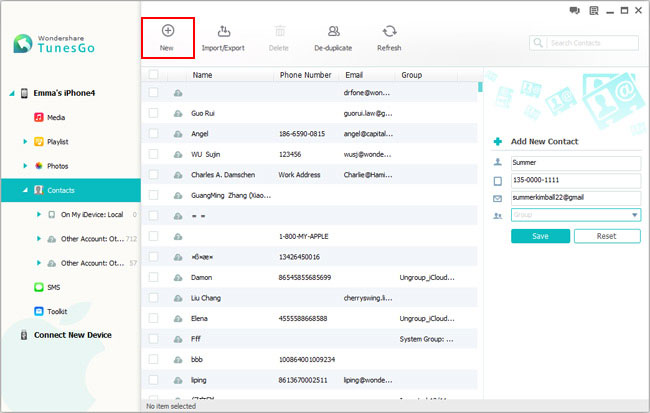The height and width of the screenshot is (413, 650).
Task: Select the Fff contact row
Action: [x=309, y=339]
